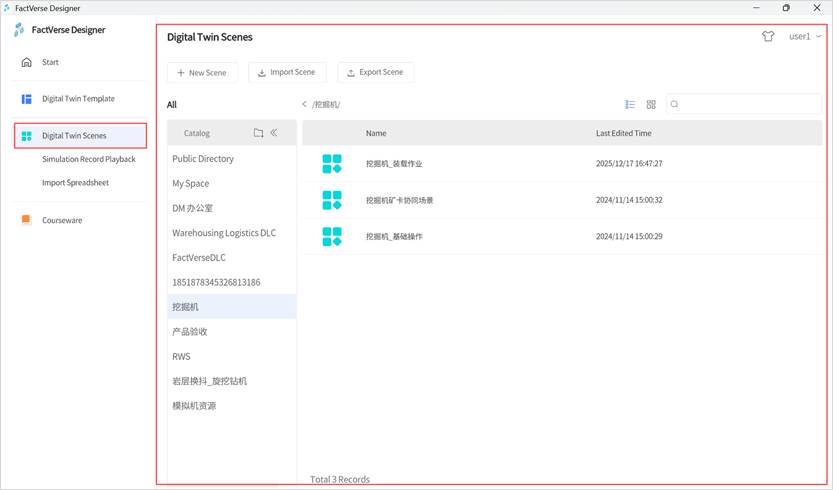Viewport: 833px width, 490px height.
Task: Collapse the Catalog panel
Action: [274, 133]
